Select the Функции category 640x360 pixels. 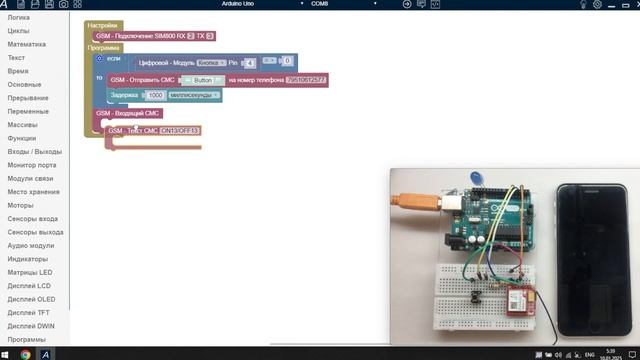click(22, 138)
